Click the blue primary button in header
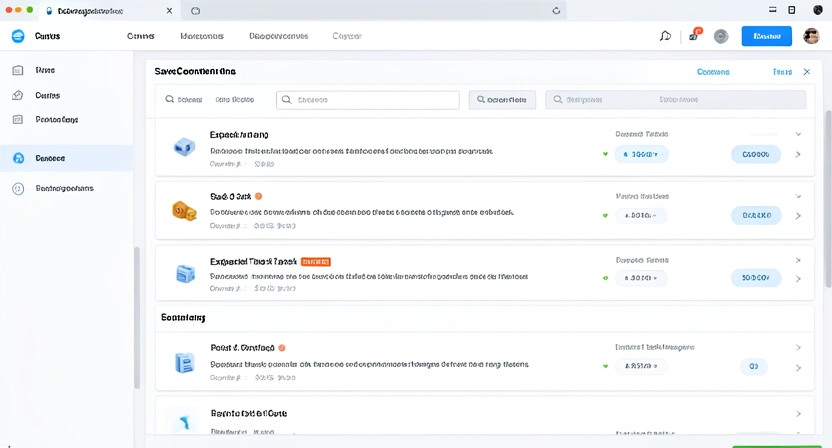 tap(767, 36)
